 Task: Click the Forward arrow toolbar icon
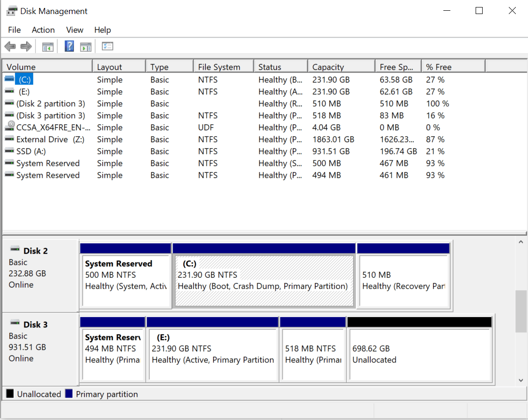(26, 46)
